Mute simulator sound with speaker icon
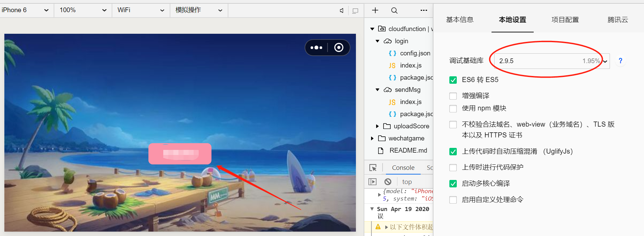This screenshot has height=236, width=644. [342, 10]
